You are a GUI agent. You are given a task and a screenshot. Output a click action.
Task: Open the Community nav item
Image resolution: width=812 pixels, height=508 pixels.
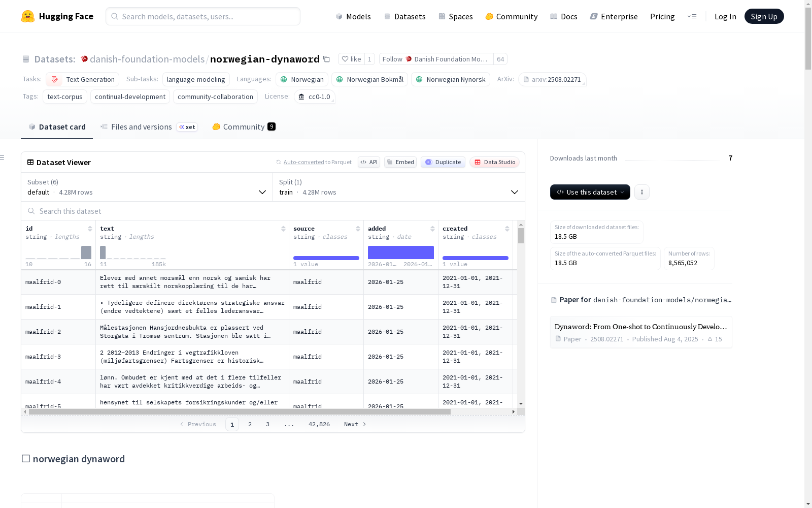[512, 16]
